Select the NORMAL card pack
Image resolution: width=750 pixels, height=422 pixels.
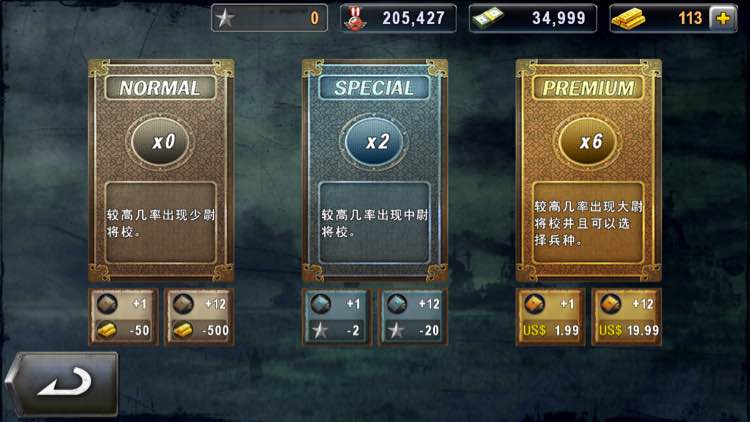161,170
